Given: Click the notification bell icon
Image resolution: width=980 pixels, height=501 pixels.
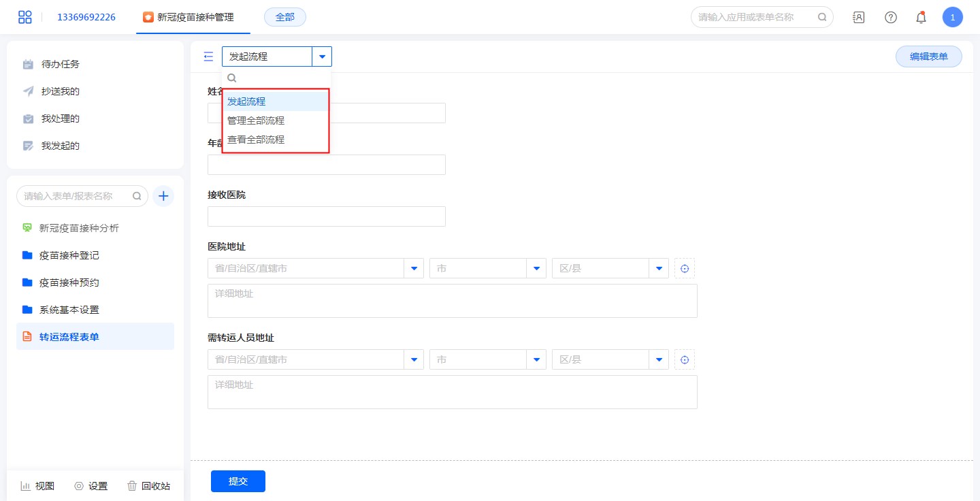Looking at the screenshot, I should (x=921, y=17).
